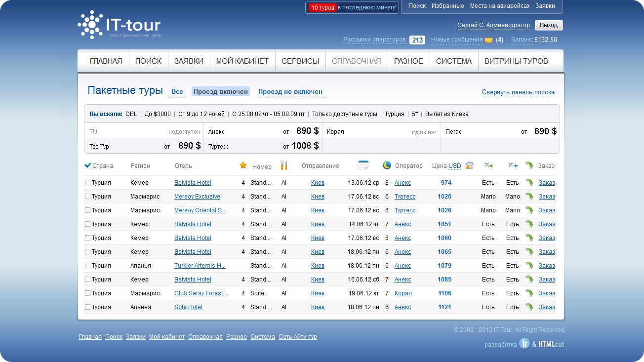Screen dimensions: 644x362
Task: Switch to the Проезд не включен tab
Action: (290, 92)
